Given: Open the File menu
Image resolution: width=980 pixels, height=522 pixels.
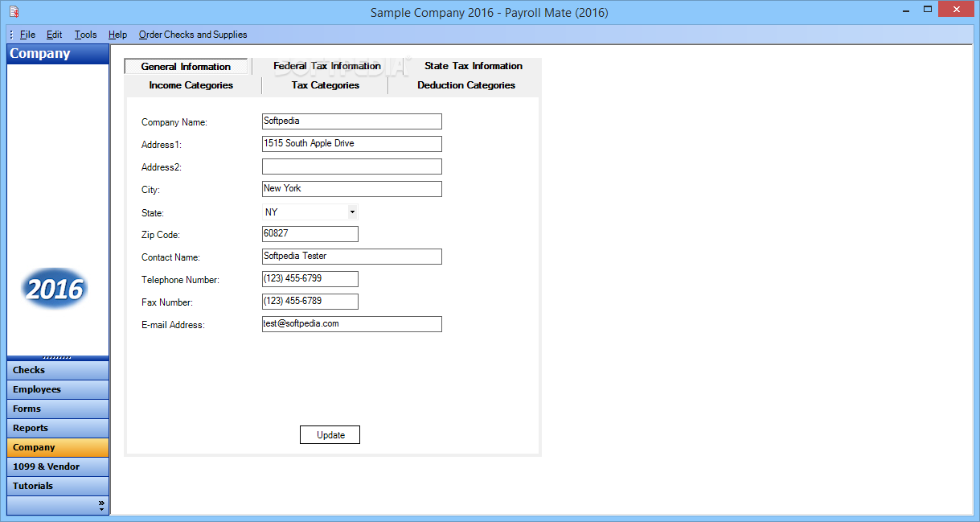Looking at the screenshot, I should point(28,35).
